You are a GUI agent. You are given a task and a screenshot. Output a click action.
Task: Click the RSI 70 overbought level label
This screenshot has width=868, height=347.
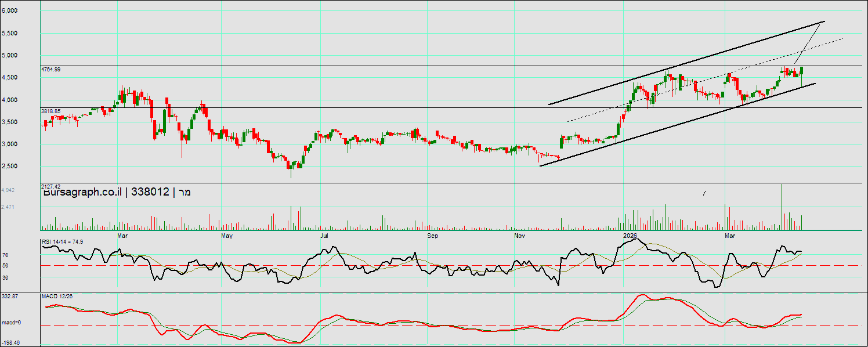pos(5,255)
